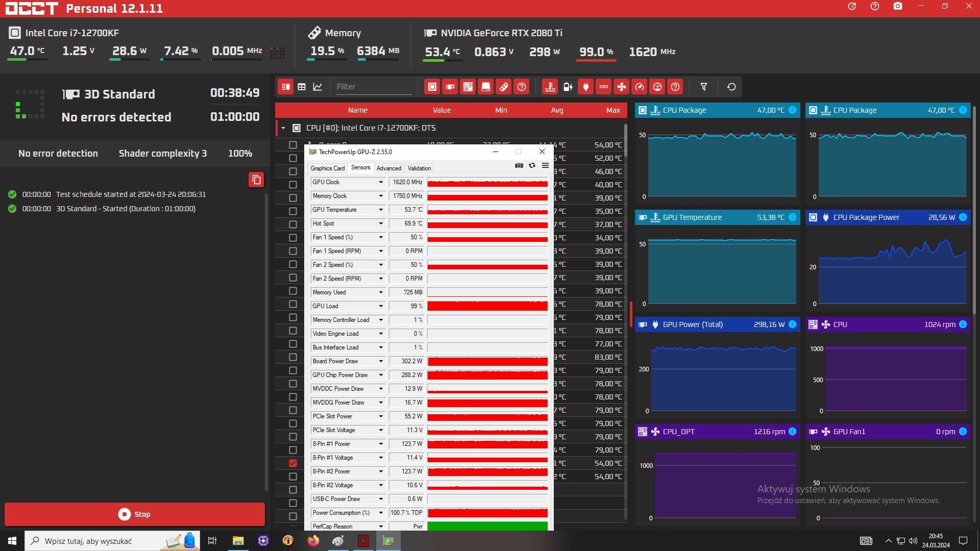
Task: Open Firefox from taskbar
Action: tap(313, 541)
